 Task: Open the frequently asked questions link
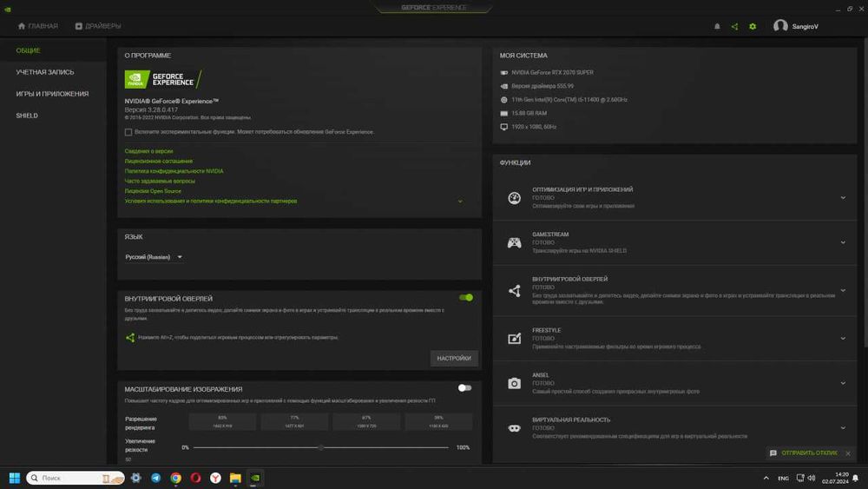[x=160, y=181]
